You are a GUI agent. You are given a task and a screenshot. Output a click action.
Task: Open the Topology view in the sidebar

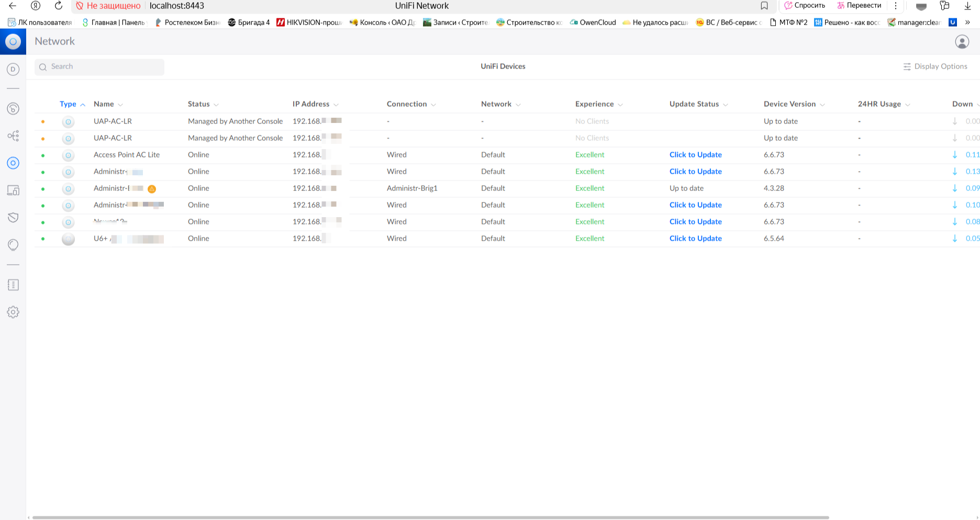pyautogui.click(x=13, y=136)
